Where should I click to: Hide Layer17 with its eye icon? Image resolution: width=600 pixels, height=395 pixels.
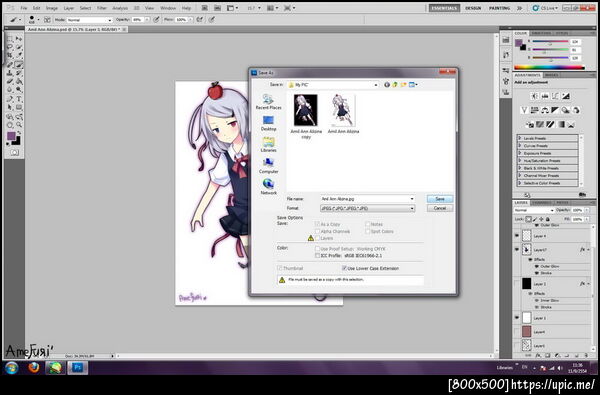coord(517,250)
